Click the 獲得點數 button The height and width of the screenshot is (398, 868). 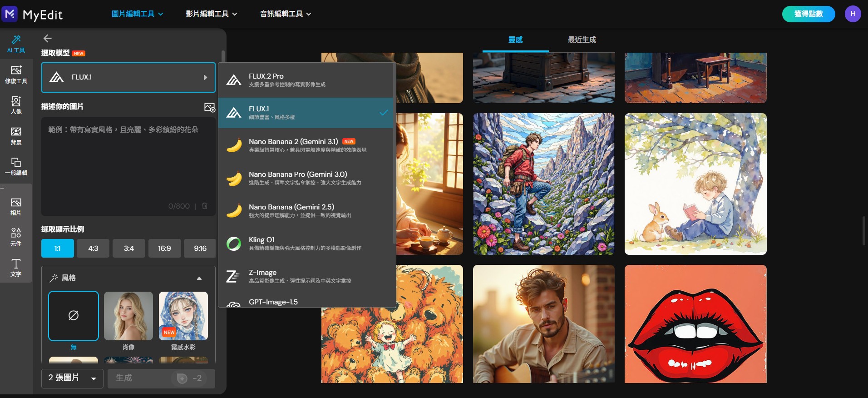click(x=809, y=14)
